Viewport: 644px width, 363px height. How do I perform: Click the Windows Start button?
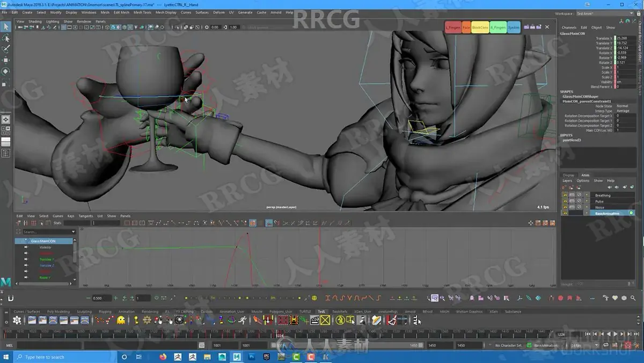click(6, 357)
